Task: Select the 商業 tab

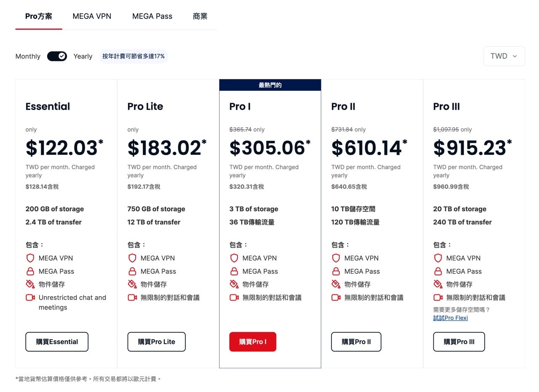Action: (x=200, y=16)
